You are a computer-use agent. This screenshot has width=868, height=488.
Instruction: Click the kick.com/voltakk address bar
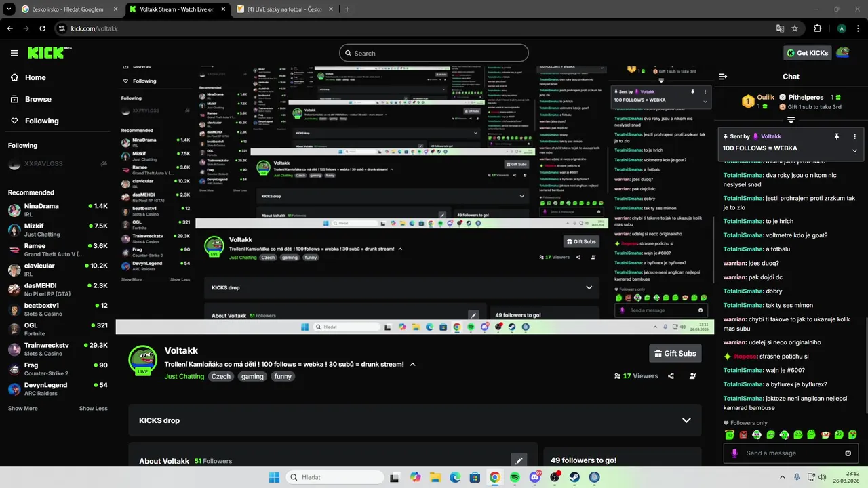(x=414, y=28)
